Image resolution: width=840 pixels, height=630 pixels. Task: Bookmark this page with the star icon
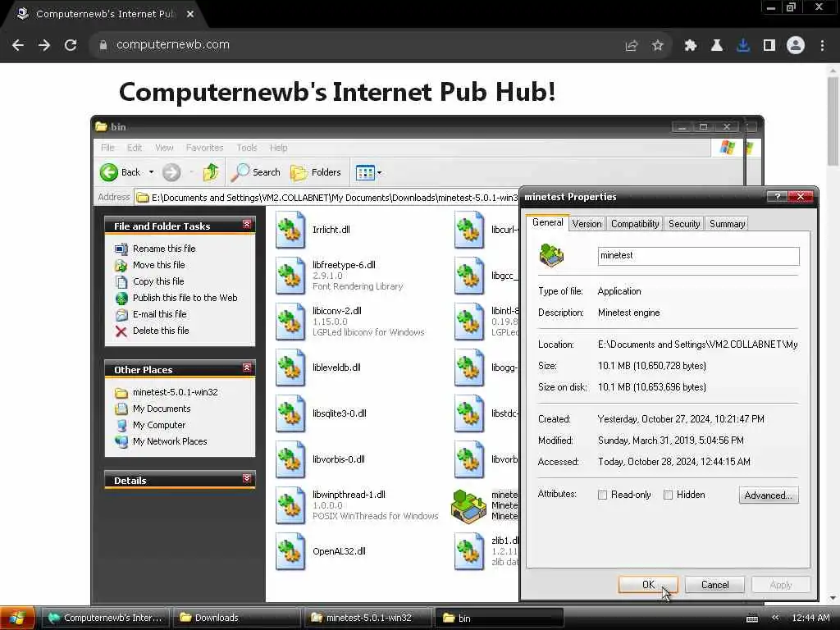coord(658,46)
